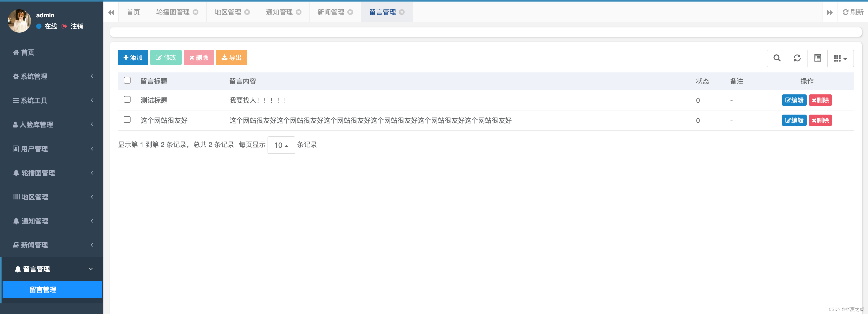Expand 人脸库管理 sidebar menu
The height and width of the screenshot is (314, 868).
coord(51,124)
